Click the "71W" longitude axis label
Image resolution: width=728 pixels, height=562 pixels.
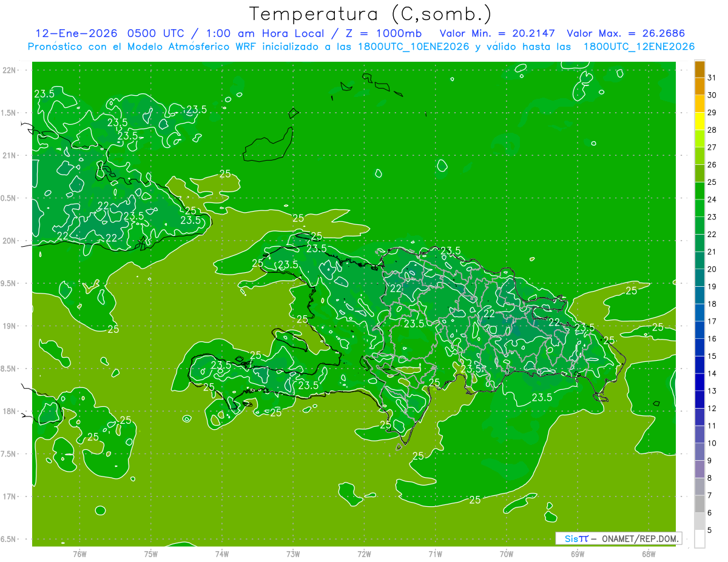tap(435, 554)
